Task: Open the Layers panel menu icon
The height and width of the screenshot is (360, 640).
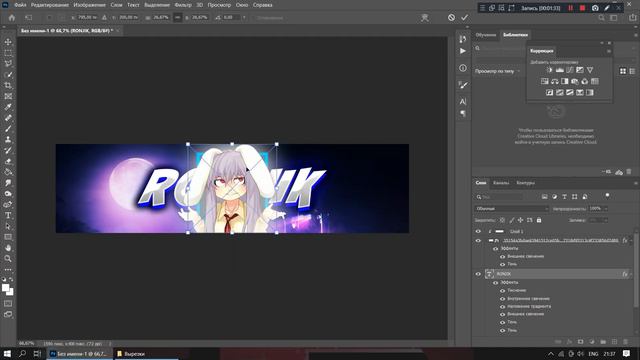Action: pyautogui.click(x=635, y=183)
